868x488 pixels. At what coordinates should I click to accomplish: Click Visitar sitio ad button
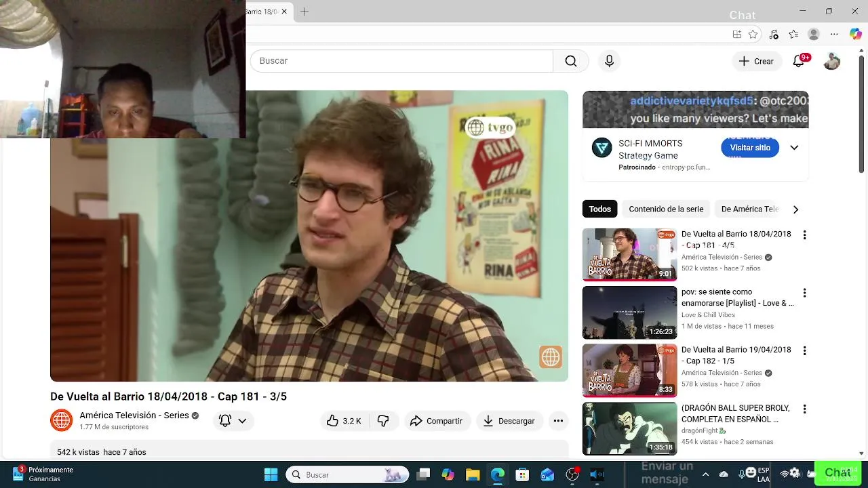(750, 148)
